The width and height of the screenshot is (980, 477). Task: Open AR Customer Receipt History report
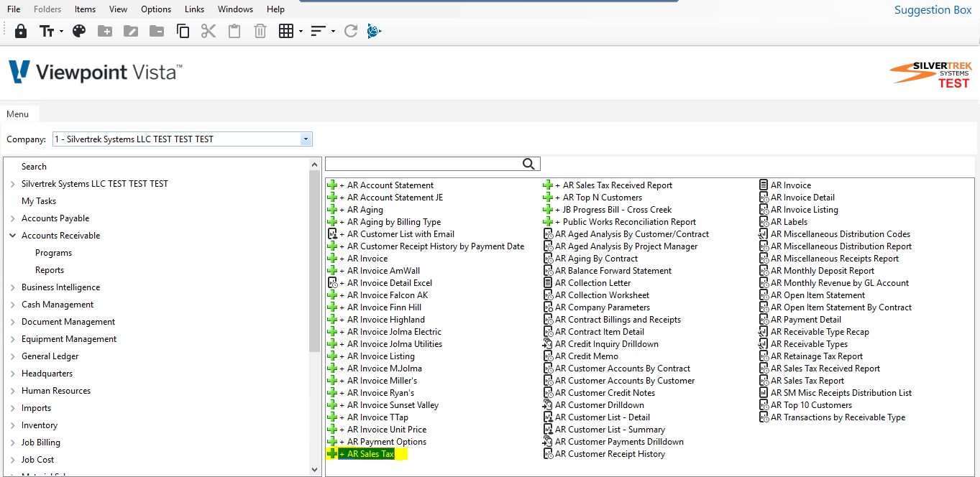(x=610, y=454)
